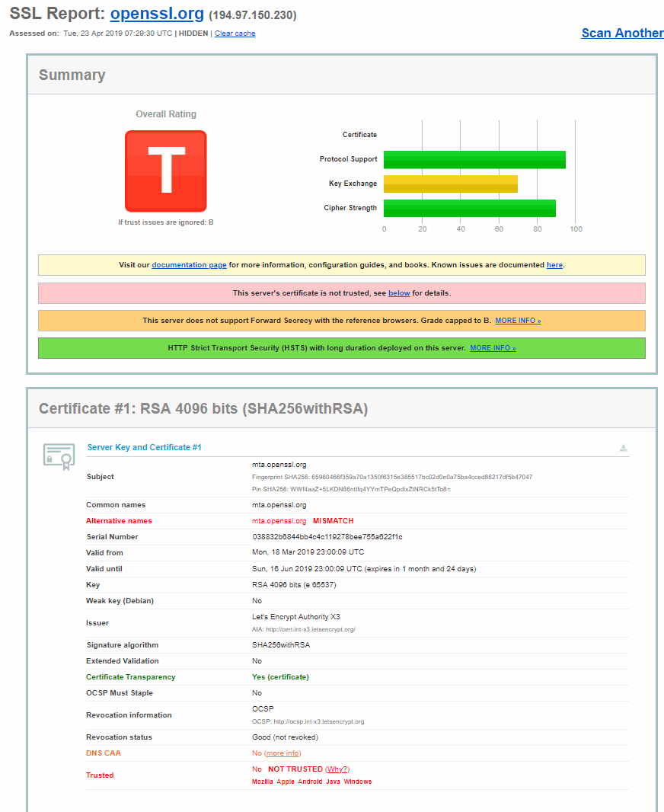This screenshot has height=812, width=664.
Task: Click the Scan Another link
Action: coord(622,34)
